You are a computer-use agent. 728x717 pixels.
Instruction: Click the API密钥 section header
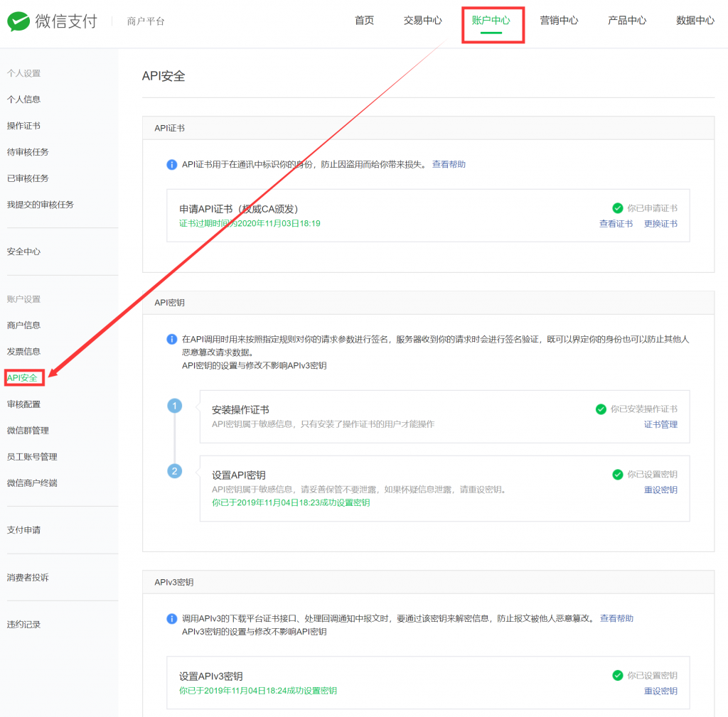(169, 303)
